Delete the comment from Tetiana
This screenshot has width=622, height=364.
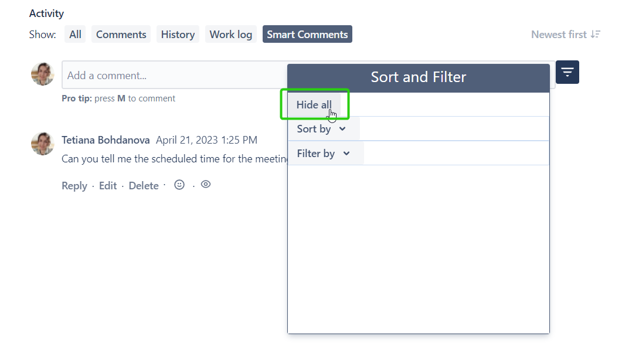point(144,186)
